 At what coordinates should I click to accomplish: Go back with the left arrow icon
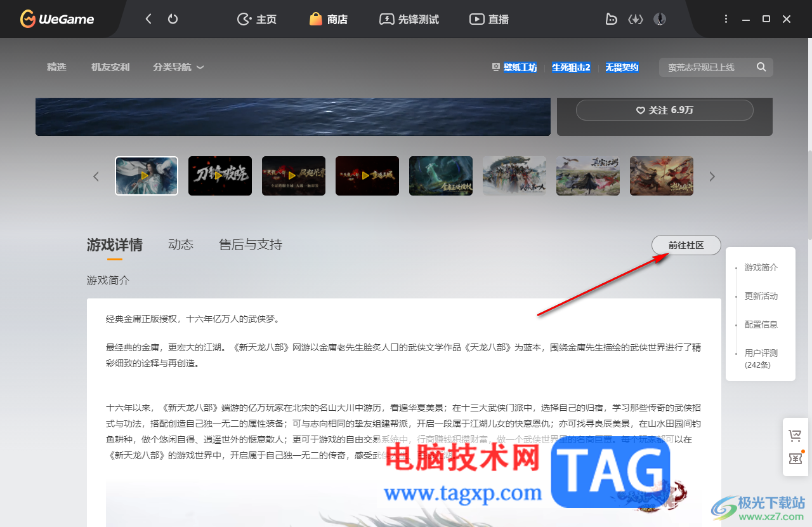pyautogui.click(x=148, y=19)
